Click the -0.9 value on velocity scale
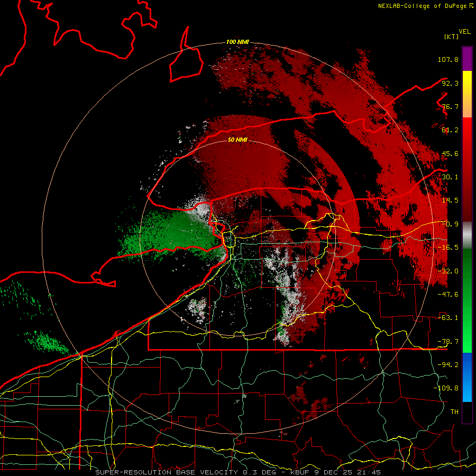 point(450,224)
